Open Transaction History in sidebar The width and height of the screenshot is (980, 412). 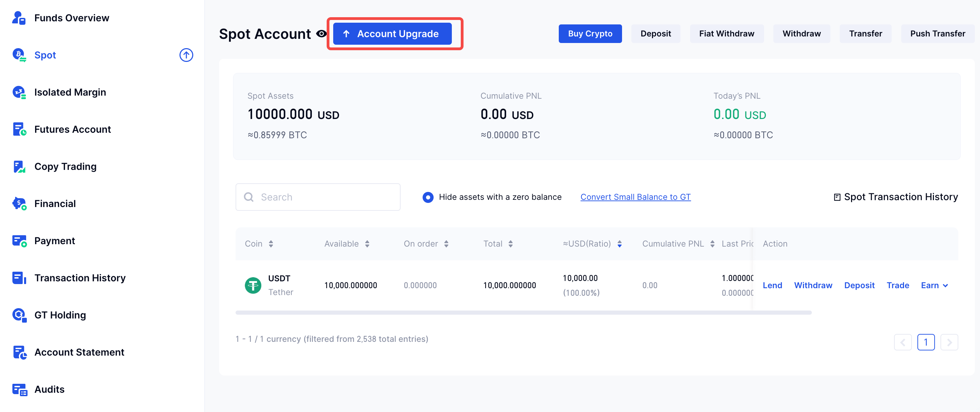point(80,278)
